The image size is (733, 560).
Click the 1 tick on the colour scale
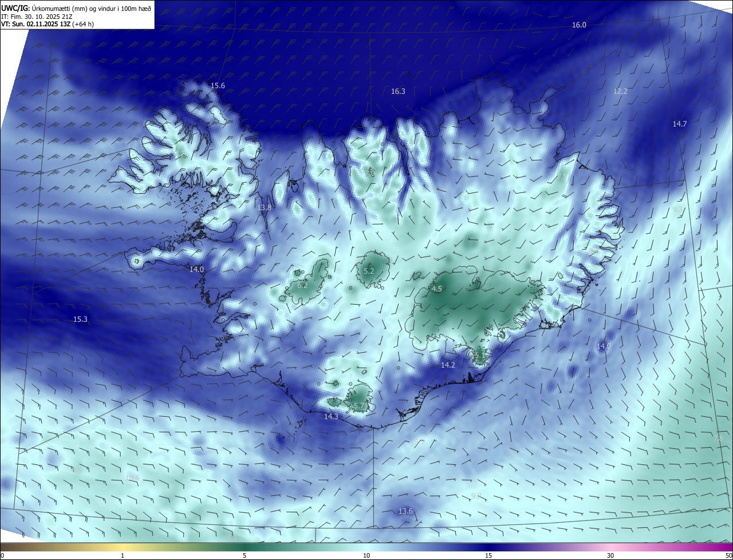pyautogui.click(x=123, y=555)
